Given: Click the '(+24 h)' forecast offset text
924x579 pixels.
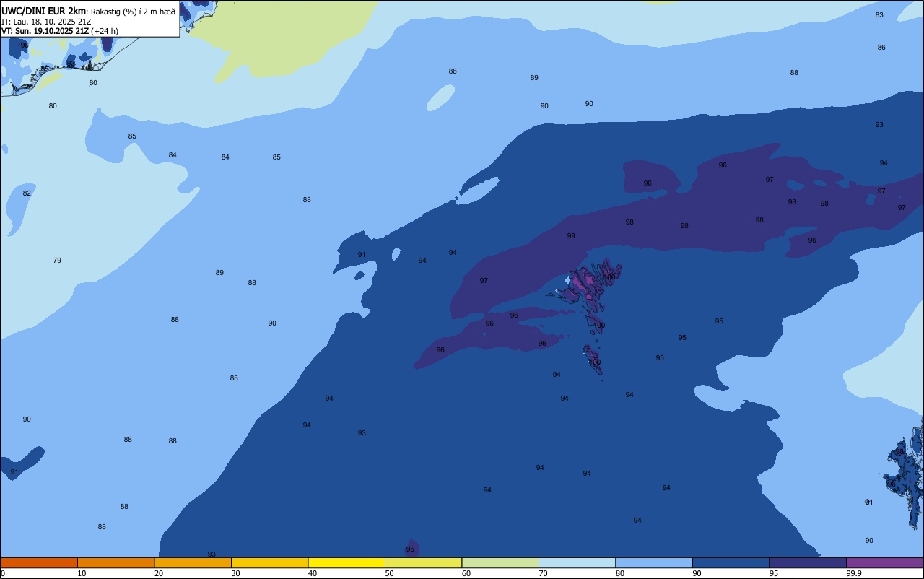Looking at the screenshot, I should 105,31.
